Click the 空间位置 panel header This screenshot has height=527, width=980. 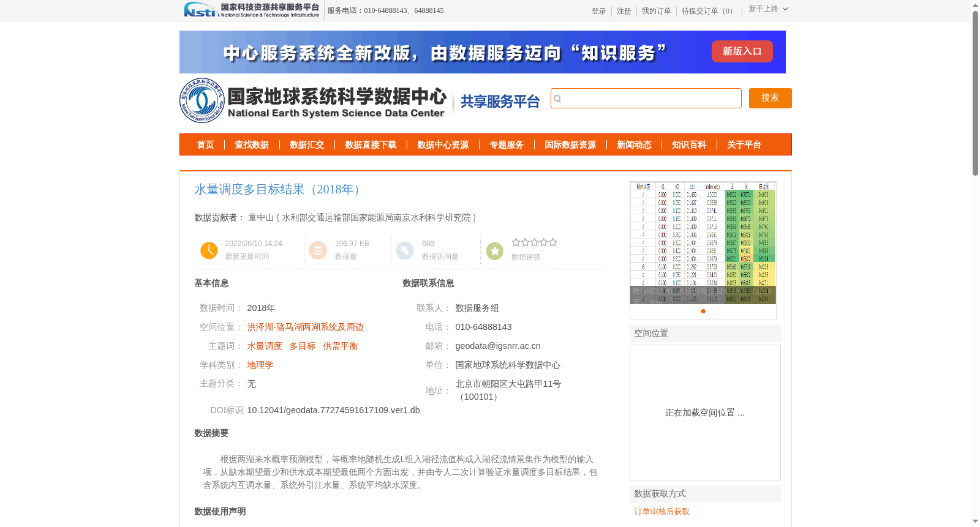pos(706,334)
